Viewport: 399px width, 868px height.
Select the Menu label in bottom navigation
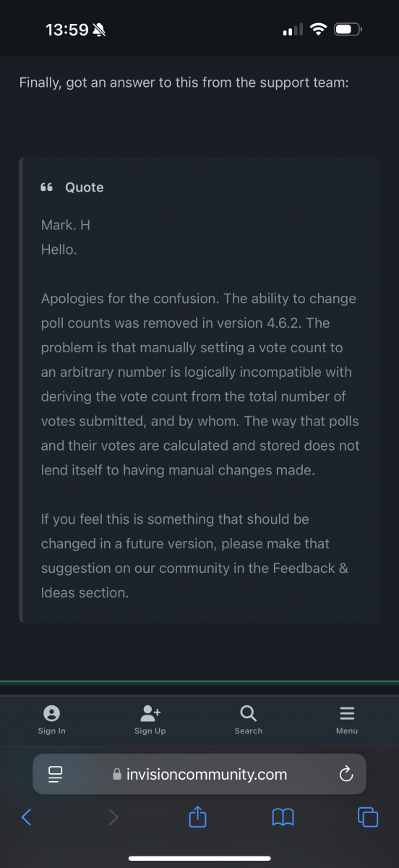coord(347,731)
